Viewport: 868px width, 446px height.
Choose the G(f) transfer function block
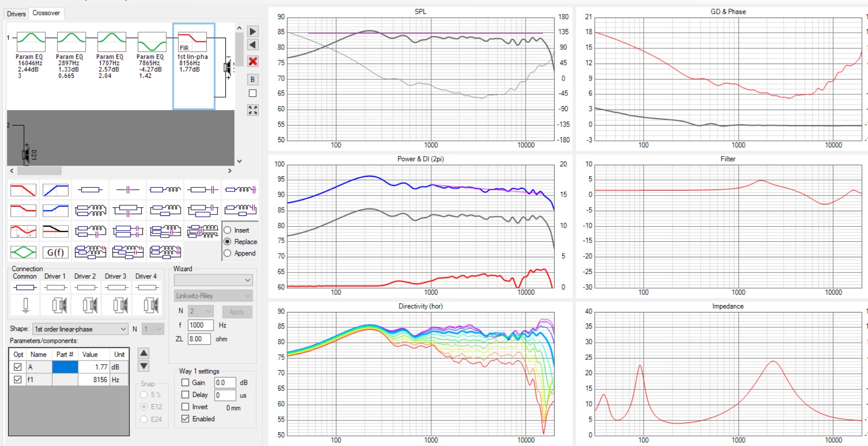click(55, 252)
